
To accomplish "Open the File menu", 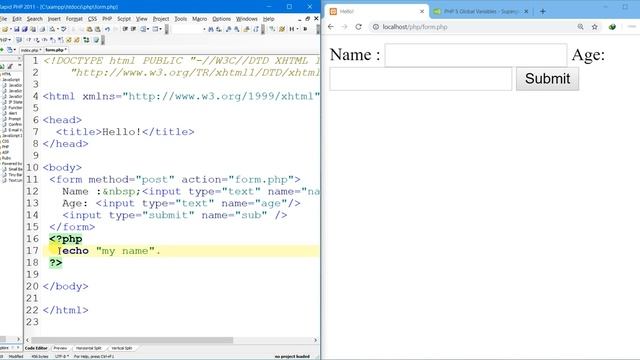I will [x=3, y=19].
